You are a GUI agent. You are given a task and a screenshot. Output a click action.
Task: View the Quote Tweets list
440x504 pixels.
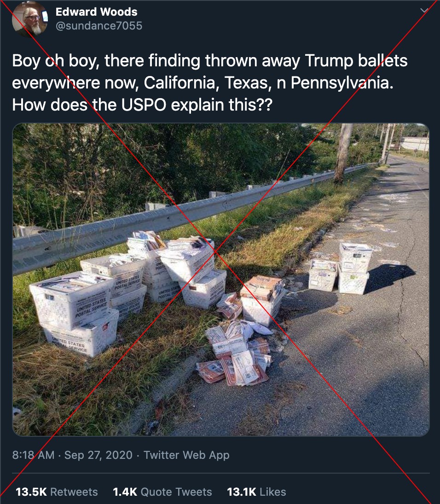pos(162,492)
